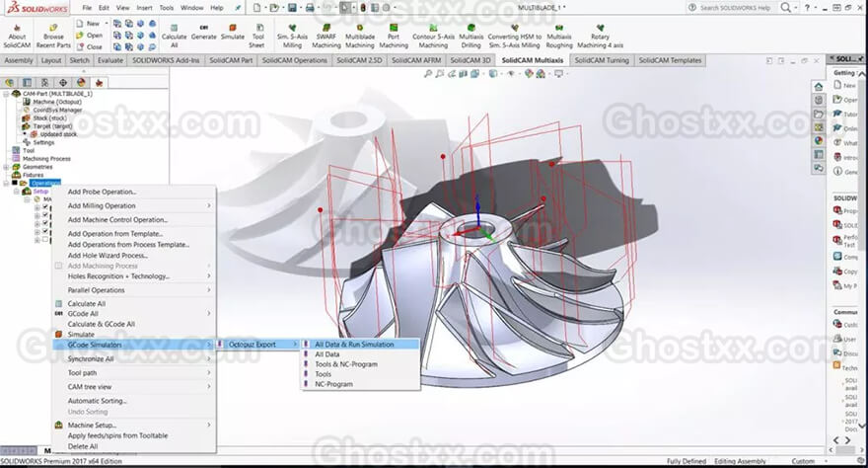Choose Converting HSM to Sim. 5-Axis Milling
The height and width of the screenshot is (468, 868).
515,36
